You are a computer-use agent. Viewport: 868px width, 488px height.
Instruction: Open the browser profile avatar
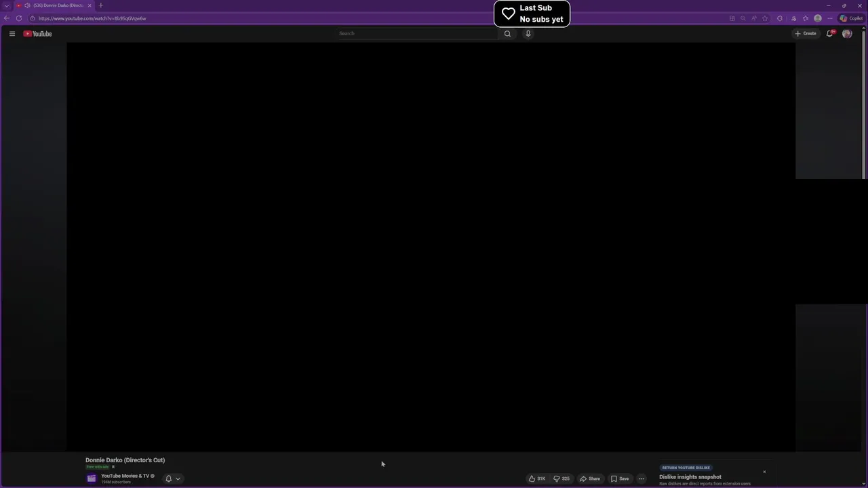click(818, 18)
